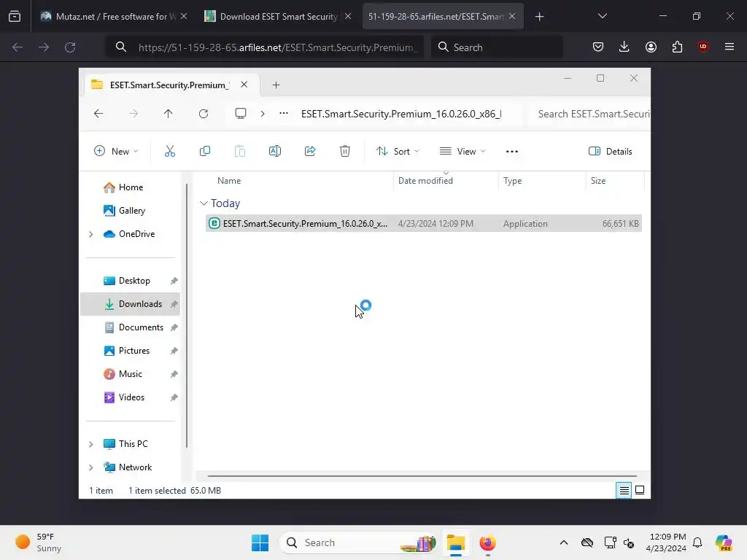Switch to large thumbnails view layout
Viewport: 747px width, 560px height.
(x=640, y=490)
